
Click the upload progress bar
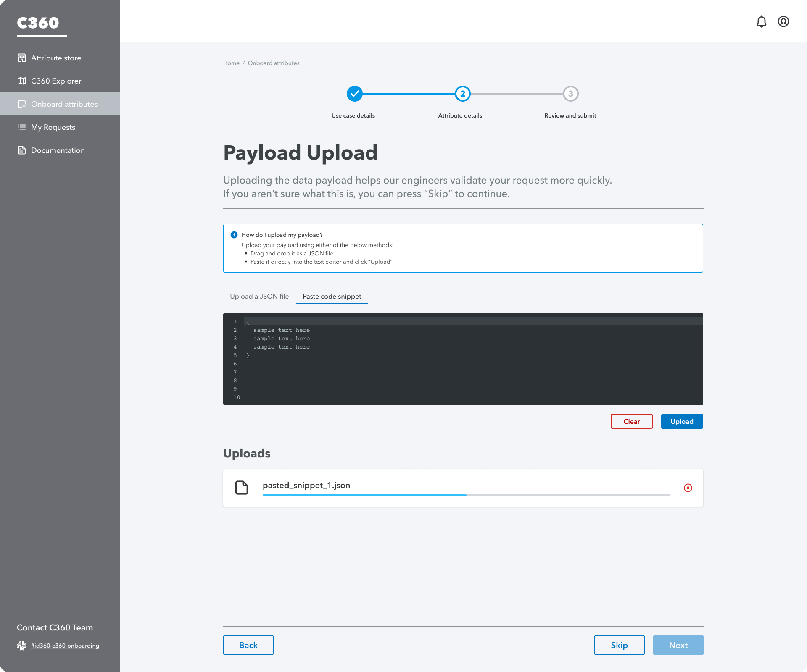click(x=466, y=495)
